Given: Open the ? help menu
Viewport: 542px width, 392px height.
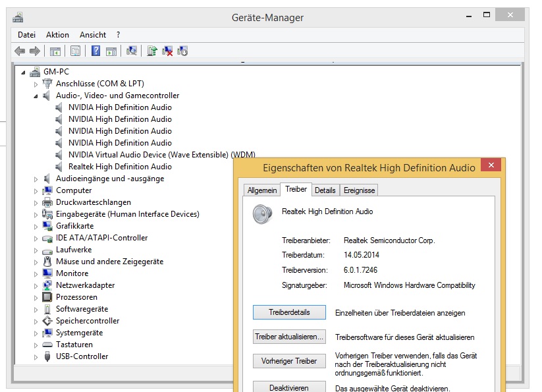Looking at the screenshot, I should (119, 35).
